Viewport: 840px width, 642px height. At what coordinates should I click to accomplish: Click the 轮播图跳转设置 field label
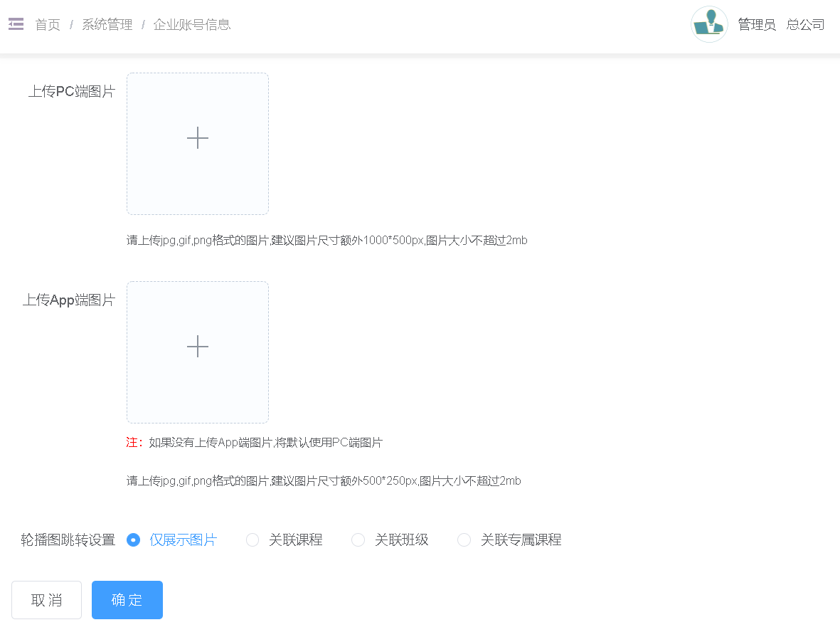(68, 540)
